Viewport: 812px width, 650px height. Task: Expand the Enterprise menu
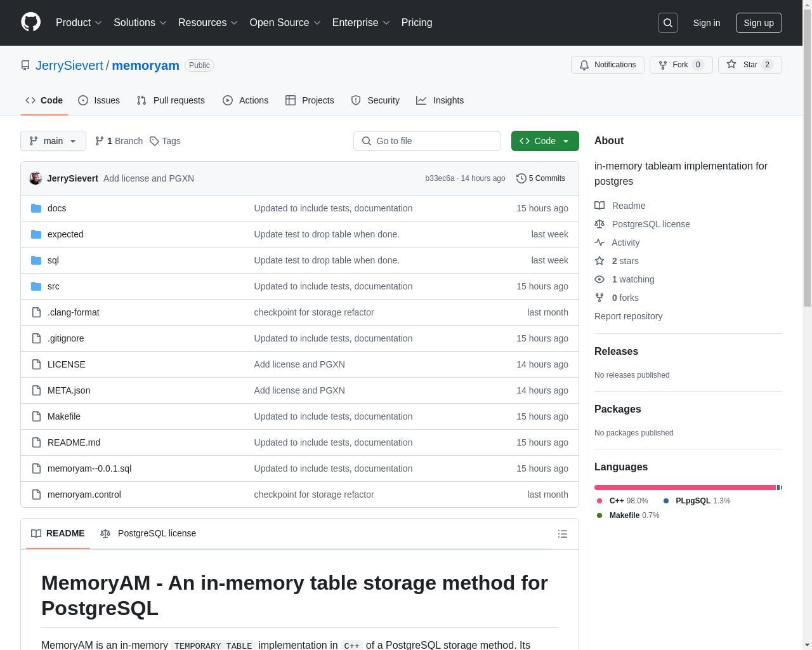361,23
